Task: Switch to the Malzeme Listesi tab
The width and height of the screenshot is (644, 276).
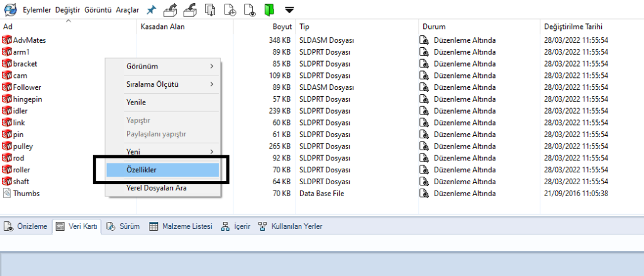Action: (x=181, y=226)
